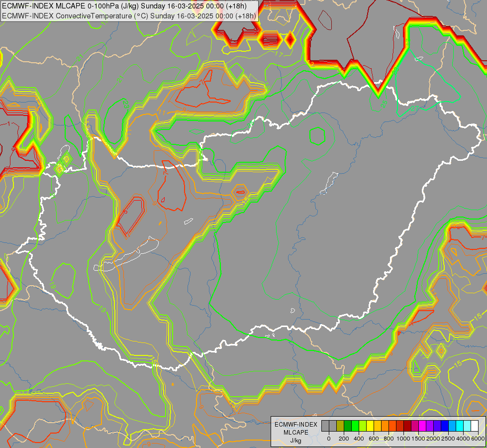This screenshot has height=448, width=487.
Task: Click the ConvectiveTemperature title line
Action: (x=129, y=16)
